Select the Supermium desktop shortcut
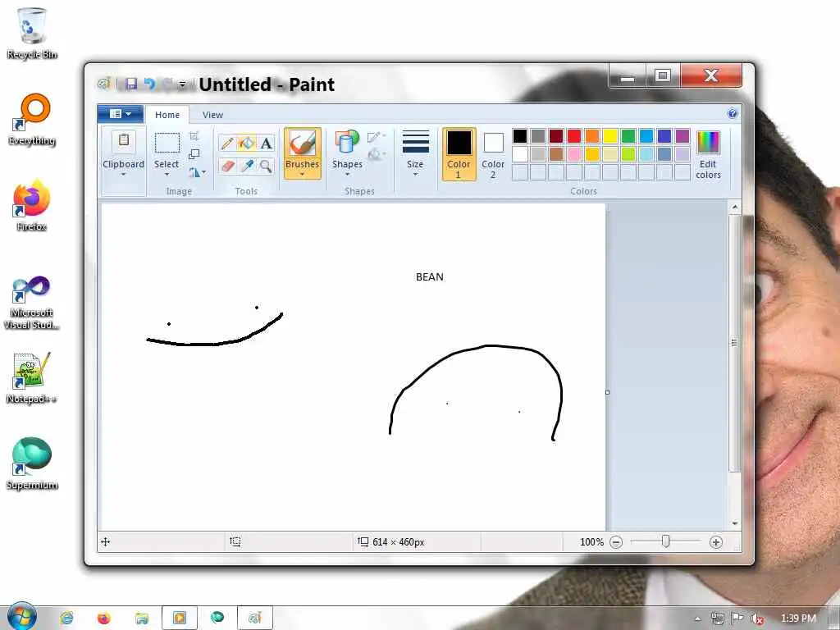The image size is (840, 630). point(32,463)
